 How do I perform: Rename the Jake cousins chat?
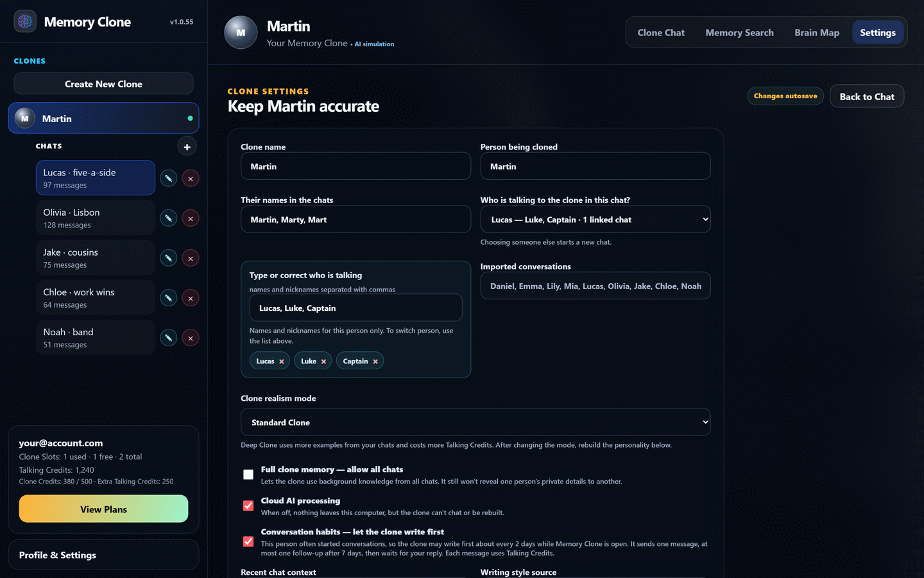coord(169,258)
